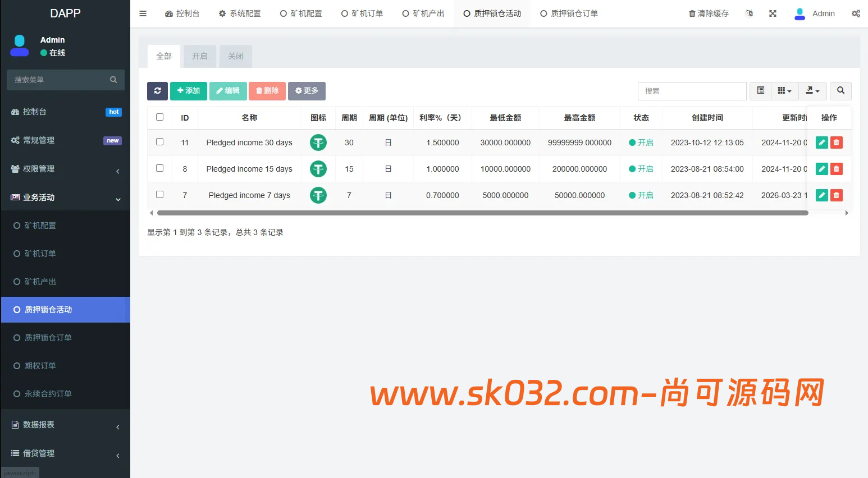Open 永续合约订单 in sidebar
Viewport: 868px width, 478px height.
coord(66,394)
